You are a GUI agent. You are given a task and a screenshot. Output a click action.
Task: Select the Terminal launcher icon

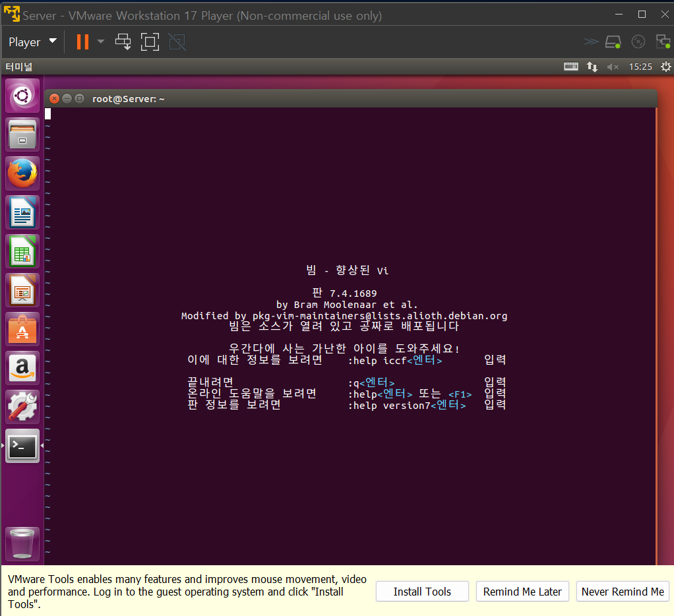pyautogui.click(x=22, y=446)
